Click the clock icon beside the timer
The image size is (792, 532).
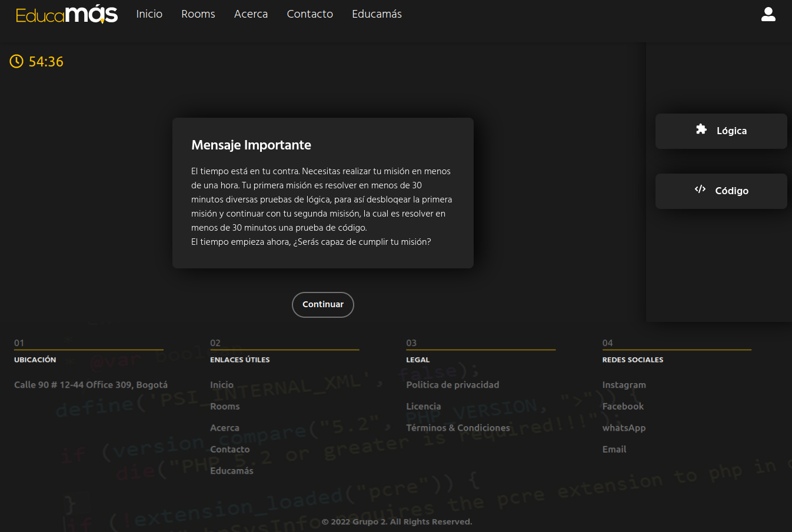16,61
